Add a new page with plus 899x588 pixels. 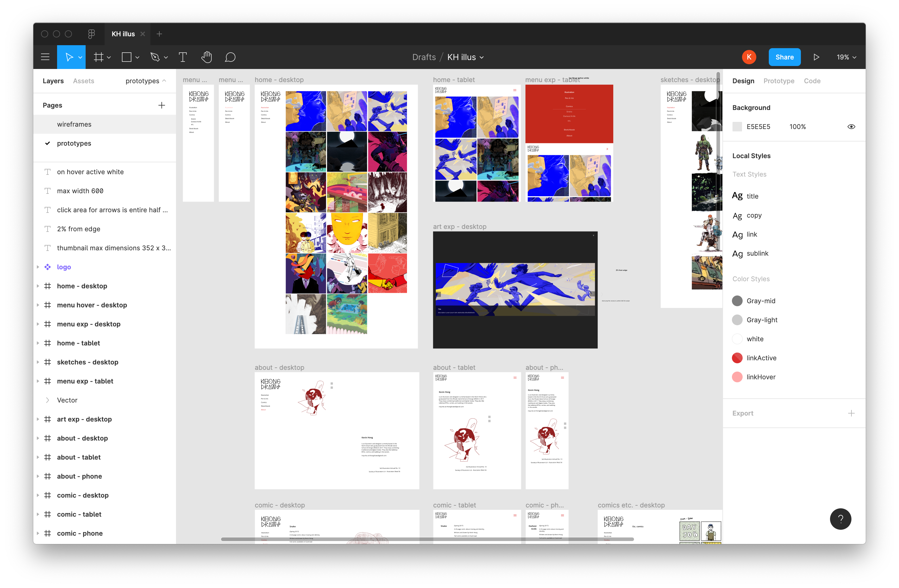click(162, 105)
